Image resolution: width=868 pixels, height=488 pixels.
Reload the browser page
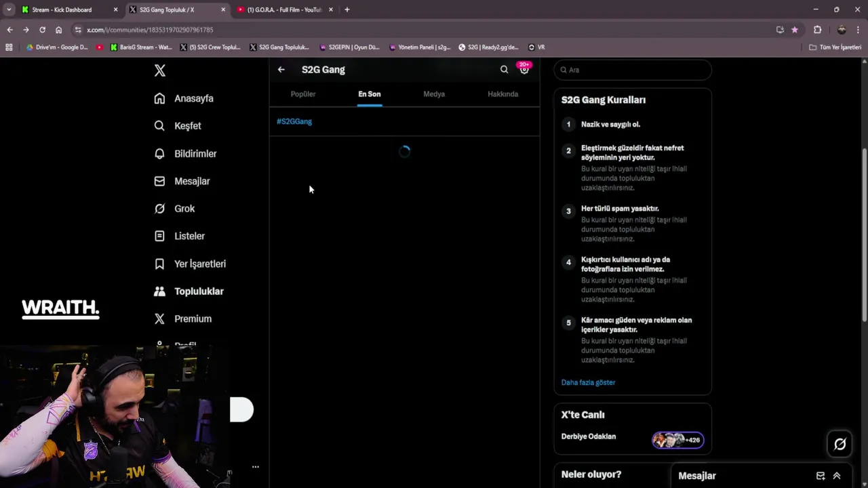click(x=42, y=30)
